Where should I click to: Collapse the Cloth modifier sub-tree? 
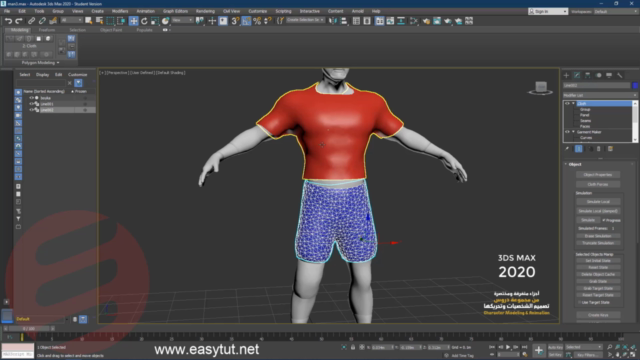[x=573, y=104]
